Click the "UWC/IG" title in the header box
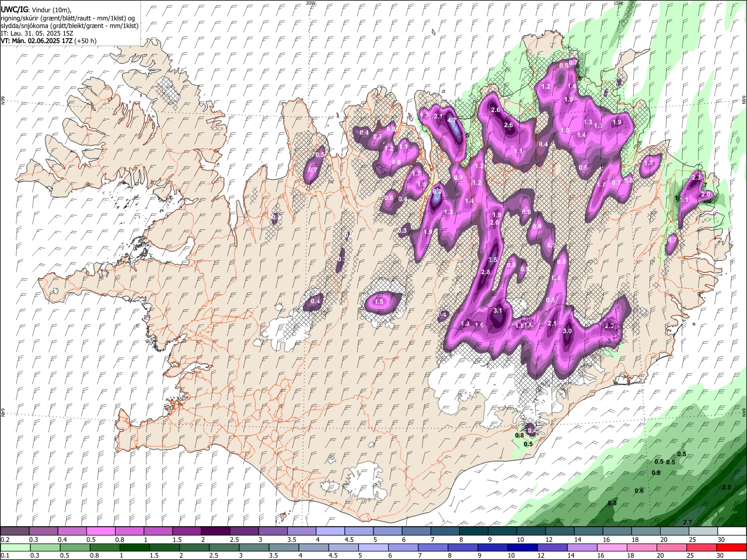The height and width of the screenshot is (560, 747). 13,10
